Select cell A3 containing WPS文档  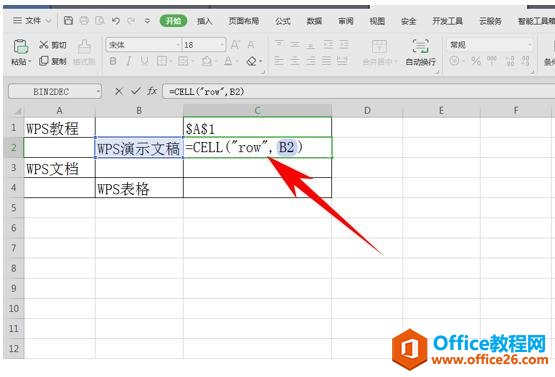(59, 168)
